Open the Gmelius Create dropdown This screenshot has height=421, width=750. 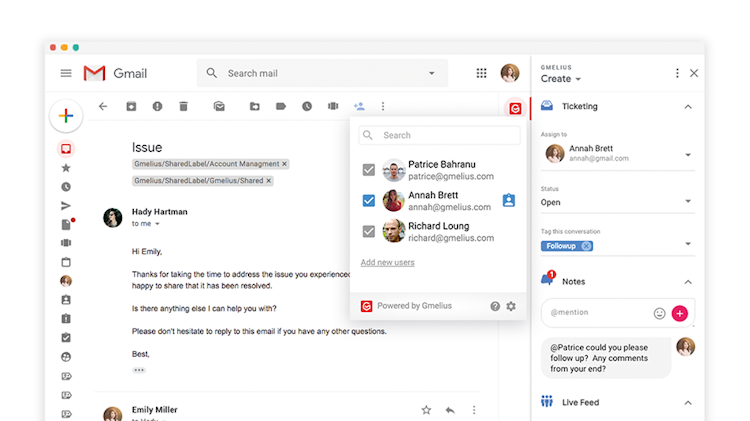click(561, 78)
